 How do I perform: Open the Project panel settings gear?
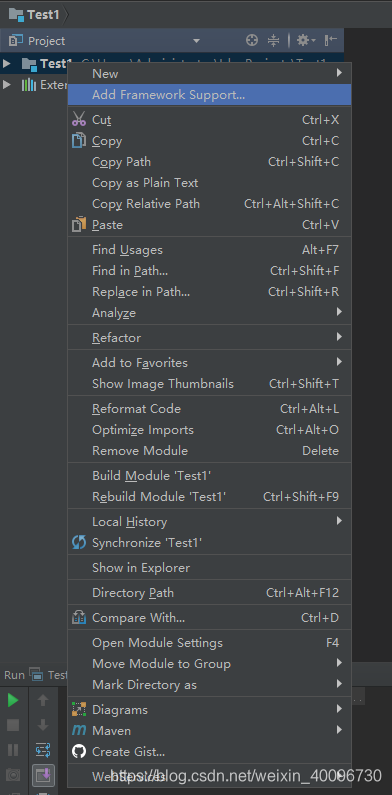pyautogui.click(x=306, y=40)
